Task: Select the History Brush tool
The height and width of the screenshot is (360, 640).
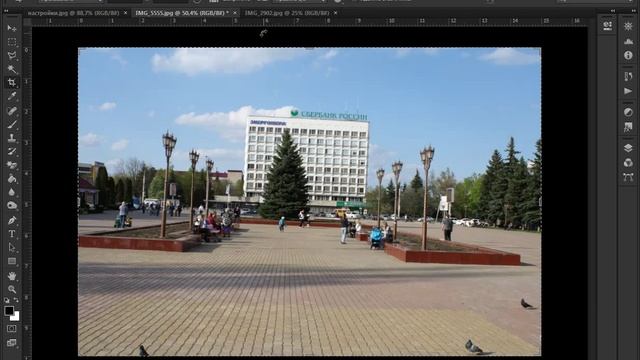Action: coord(12,151)
